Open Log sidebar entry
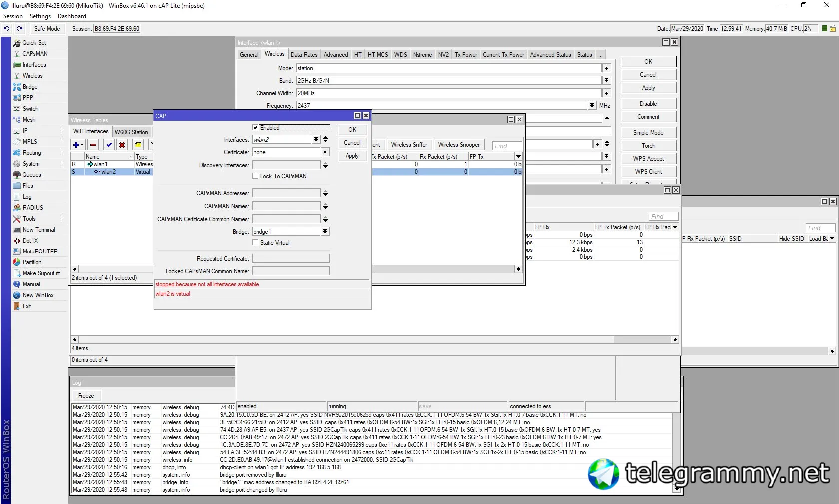Image resolution: width=839 pixels, height=504 pixels. [27, 197]
